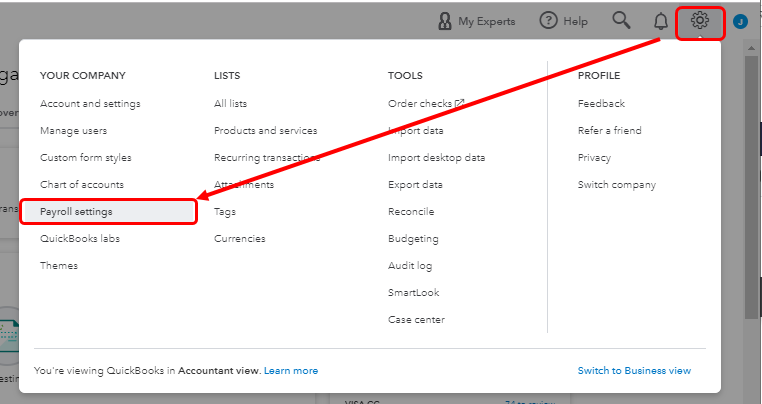Select Payroll settings menu item
Viewport: 762px width, 404px height.
[x=76, y=212]
